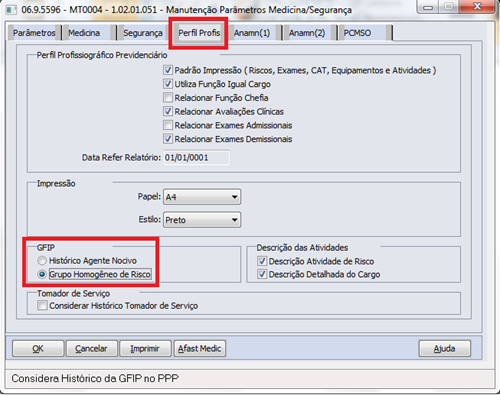This screenshot has width=500, height=395.
Task: Select Histórico Agente Nocivo radio button
Action: (42, 260)
